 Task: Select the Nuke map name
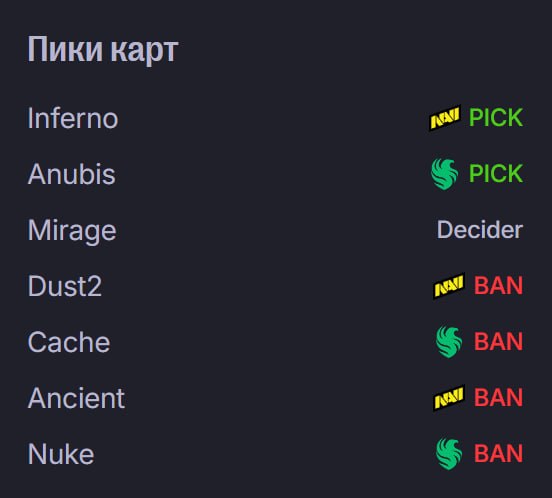61,454
